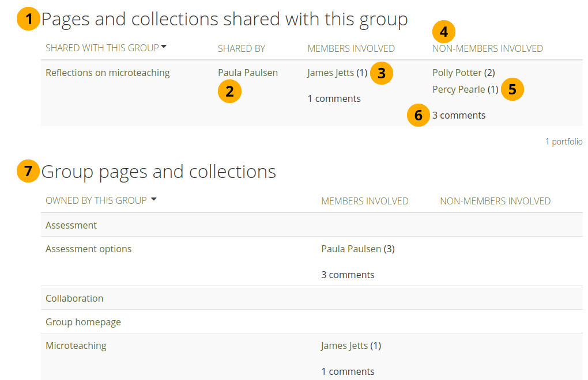
Task: Select James Jetts in the shared pages table
Action: (330, 73)
